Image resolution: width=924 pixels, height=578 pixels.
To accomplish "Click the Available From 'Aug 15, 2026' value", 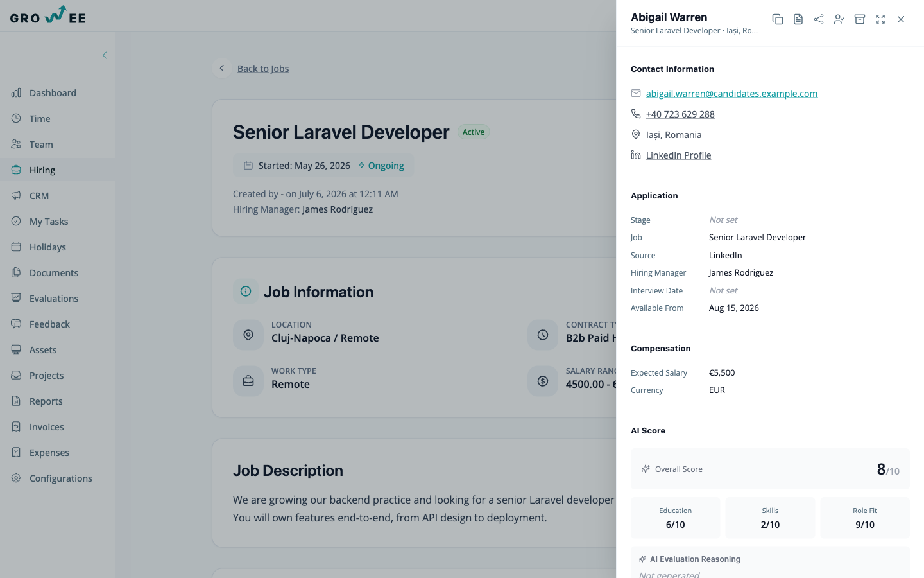I will [734, 308].
